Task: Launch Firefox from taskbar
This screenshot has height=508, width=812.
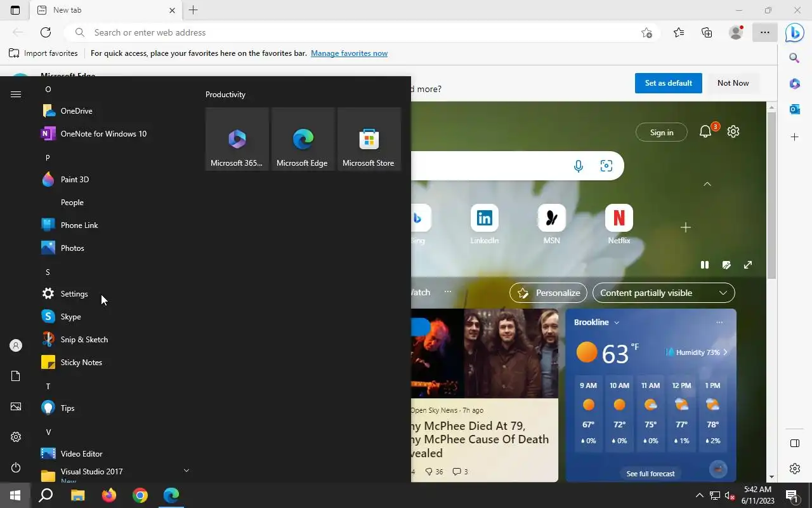Action: click(x=109, y=495)
